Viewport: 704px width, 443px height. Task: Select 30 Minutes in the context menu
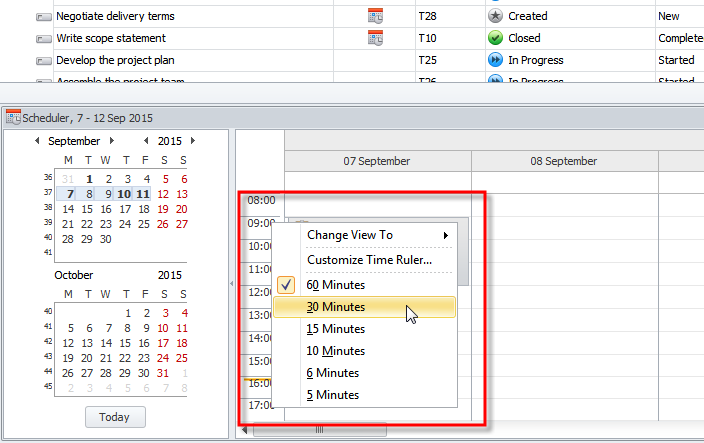coord(335,307)
